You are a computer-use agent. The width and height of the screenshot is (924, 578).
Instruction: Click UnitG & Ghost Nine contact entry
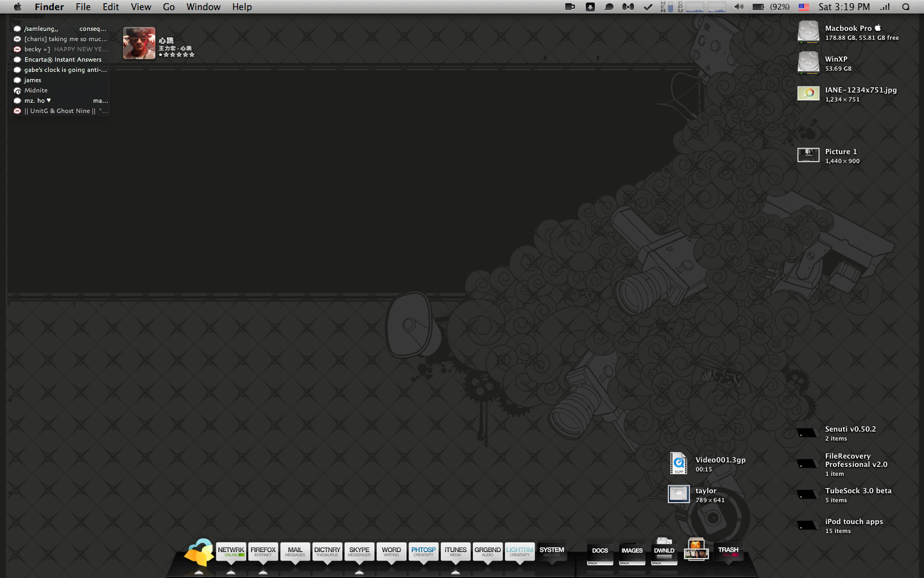(61, 111)
